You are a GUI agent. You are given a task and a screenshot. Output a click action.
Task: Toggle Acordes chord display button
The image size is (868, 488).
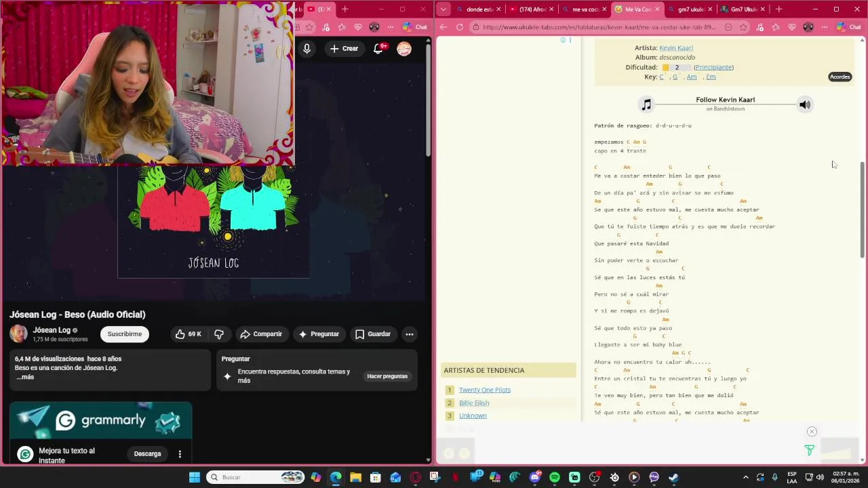click(x=840, y=77)
